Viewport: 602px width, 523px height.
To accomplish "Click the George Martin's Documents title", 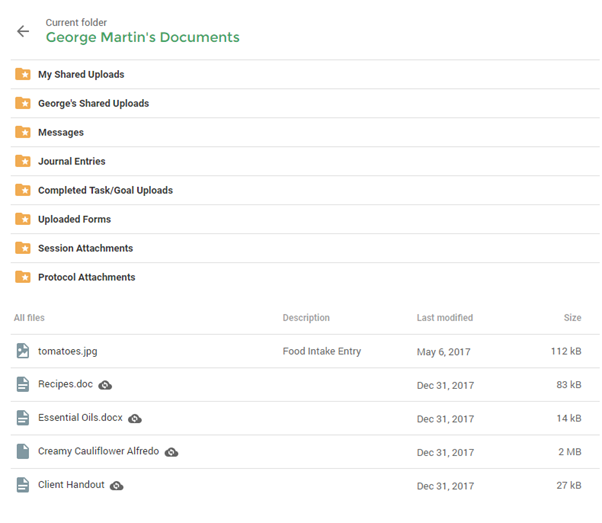I will (x=142, y=37).
